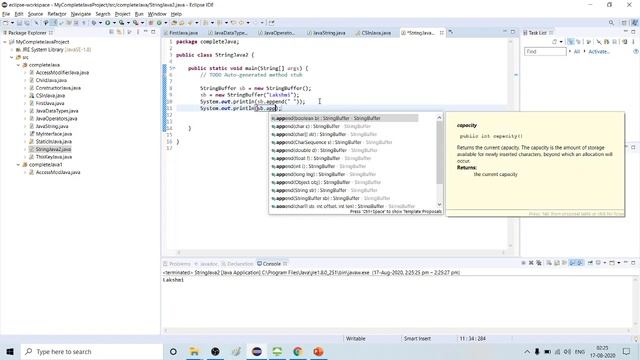This screenshot has width=640, height=360.
Task: Click the Save All toolbar icon
Action: click(27, 23)
